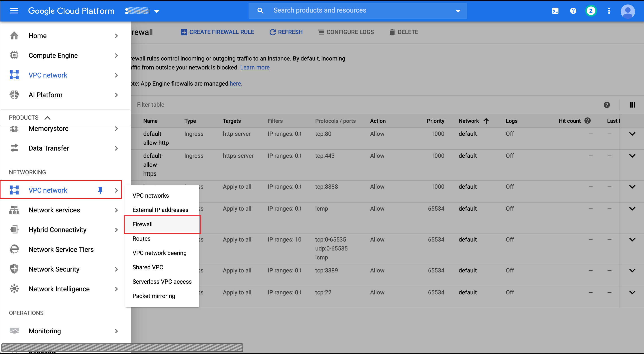Expand the tcp:22 rule row chevron
This screenshot has width=644, height=354.
(x=632, y=293)
